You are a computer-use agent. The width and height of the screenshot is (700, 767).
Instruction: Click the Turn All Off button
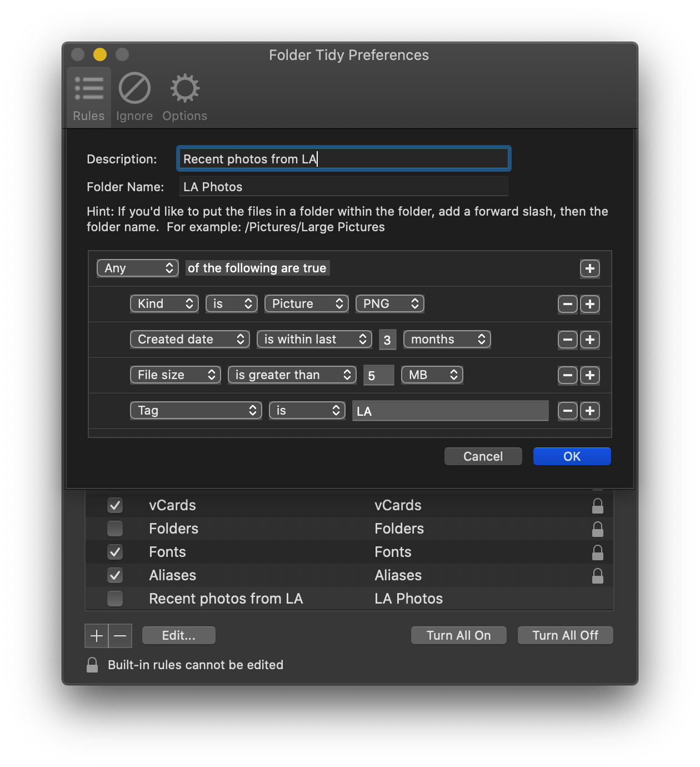[x=565, y=635]
